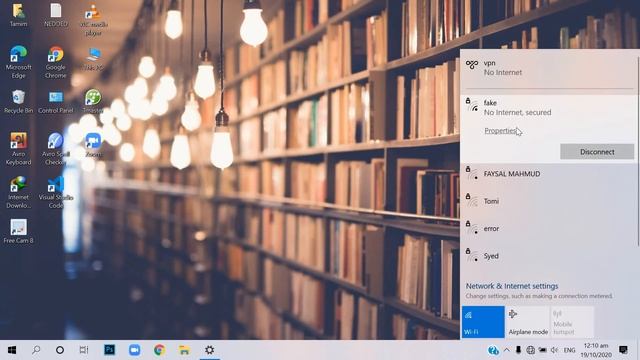Screen dimensions: 640x360
Task: Launch Avro Spell Checker shortcut
Action: point(56,149)
